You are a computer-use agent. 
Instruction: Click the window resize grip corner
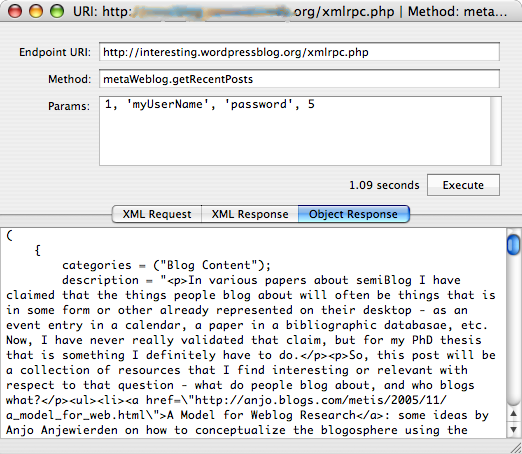[515, 448]
